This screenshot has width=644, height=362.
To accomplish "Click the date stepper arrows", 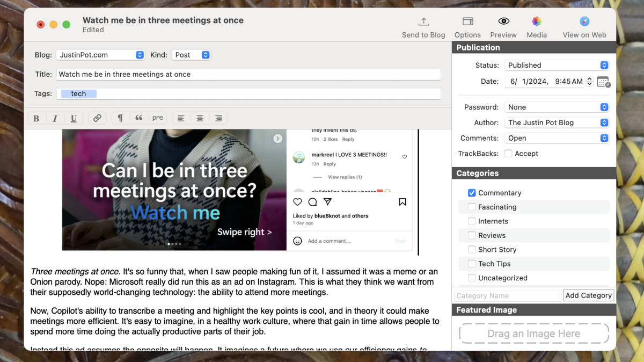I will pos(589,82).
